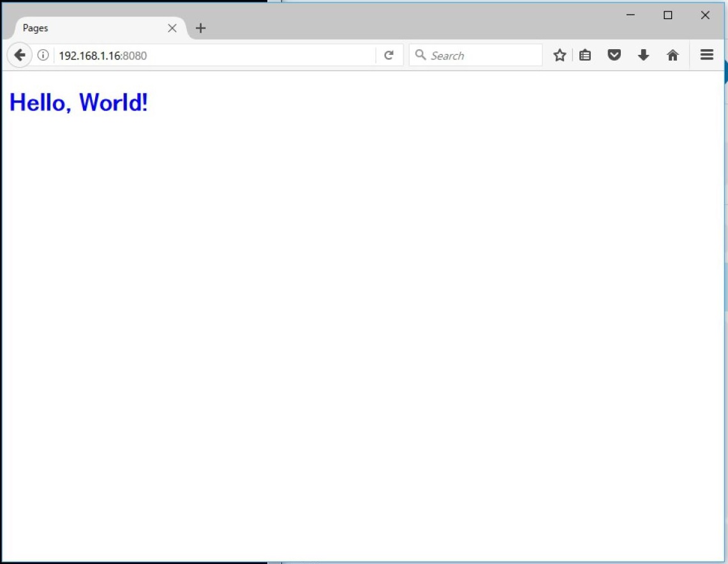Minimize the Firefox window

(630, 15)
